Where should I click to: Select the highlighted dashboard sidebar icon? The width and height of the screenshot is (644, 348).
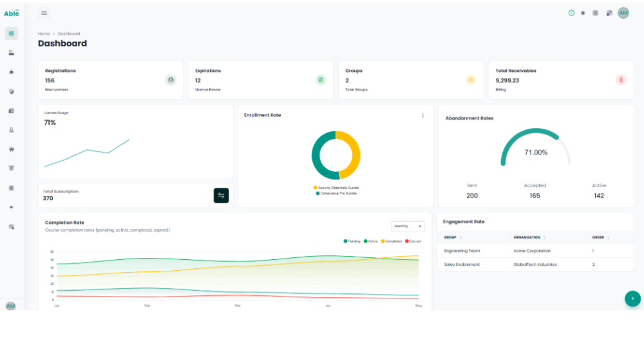12,33
